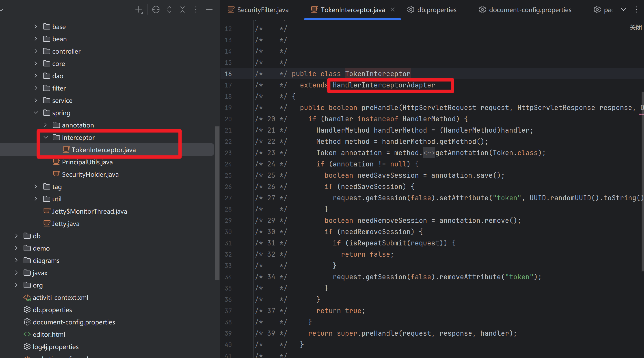Switch to document-config.properties tab
Viewport: 644px width, 358px height.
coord(530,10)
